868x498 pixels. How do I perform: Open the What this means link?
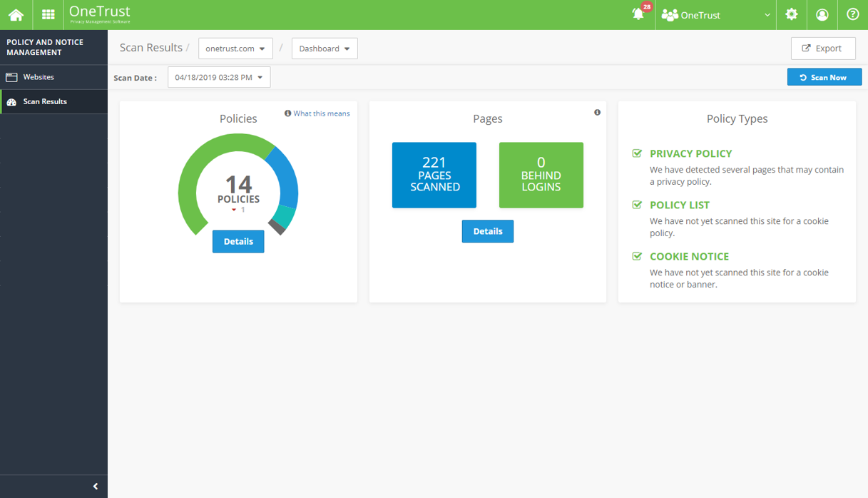317,113
